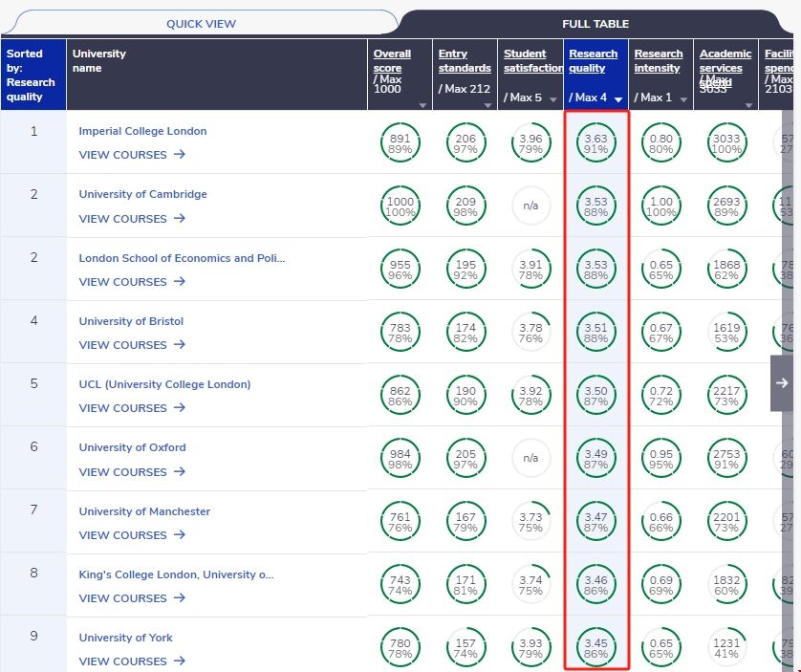Sort by Overall score column header
This screenshot has width=801, height=672.
click(392, 61)
